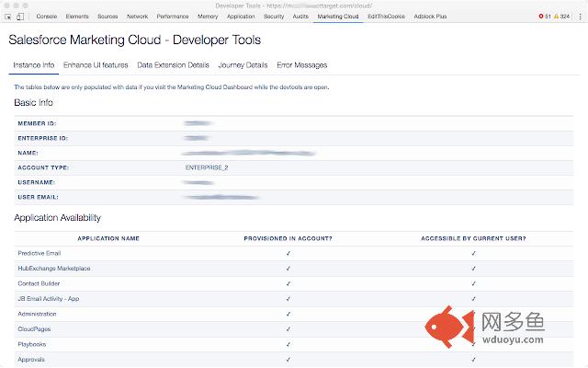
Task: Click the Administration row name
Action: point(37,314)
